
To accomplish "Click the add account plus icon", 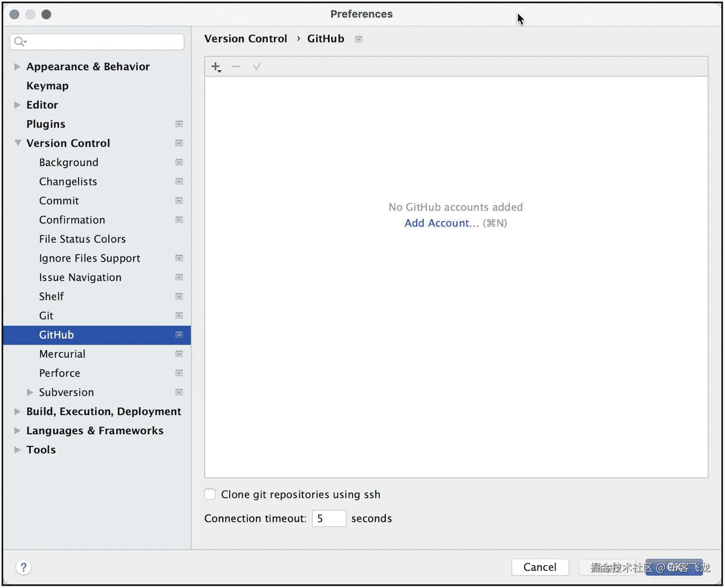I will (x=216, y=67).
